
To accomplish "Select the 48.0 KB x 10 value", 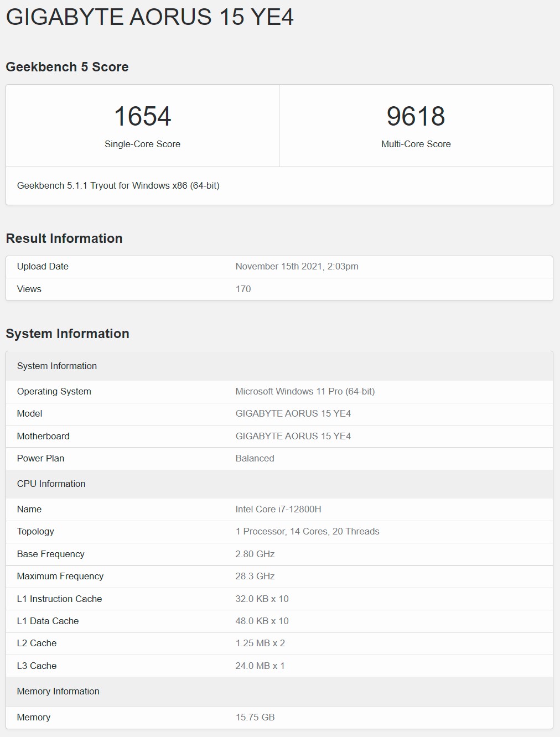I will (262, 621).
